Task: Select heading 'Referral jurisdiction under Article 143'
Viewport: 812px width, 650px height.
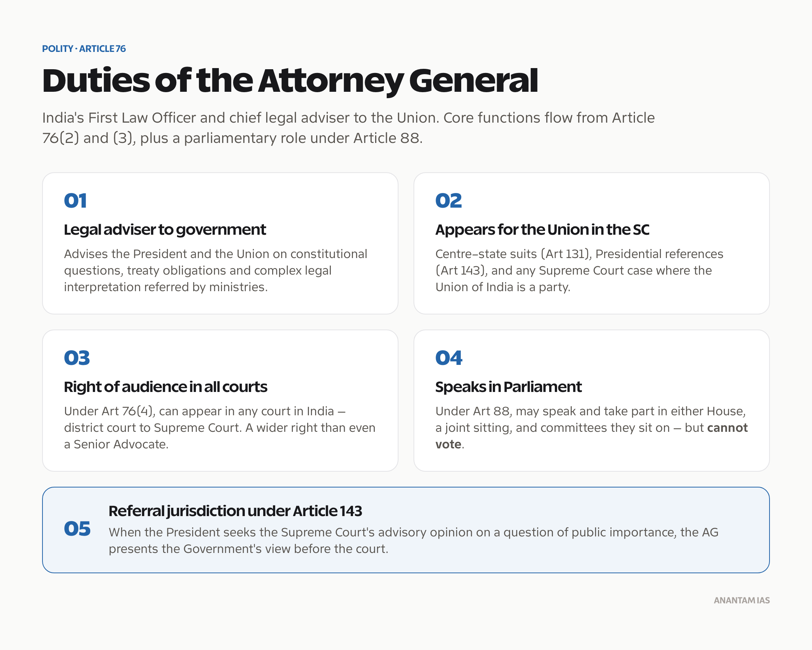Action: [x=235, y=511]
